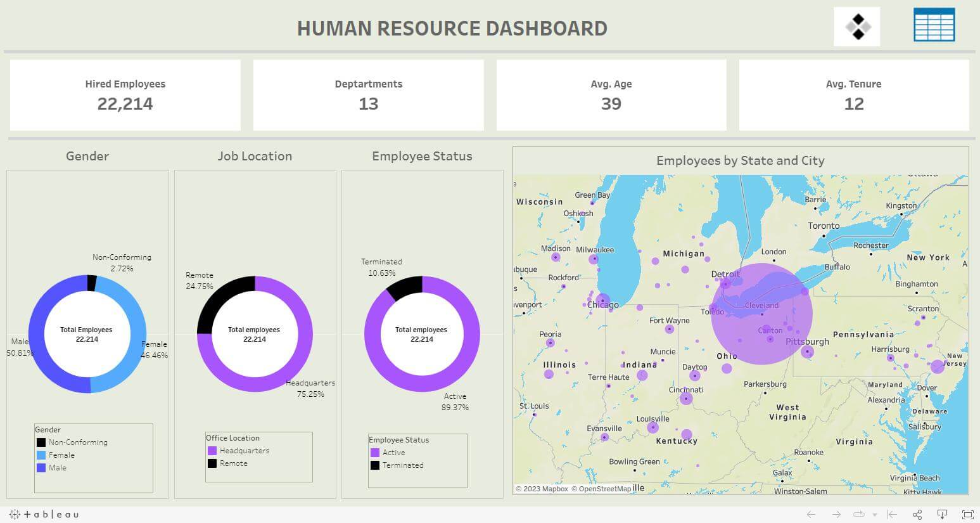Open the data table view icon

click(x=934, y=25)
